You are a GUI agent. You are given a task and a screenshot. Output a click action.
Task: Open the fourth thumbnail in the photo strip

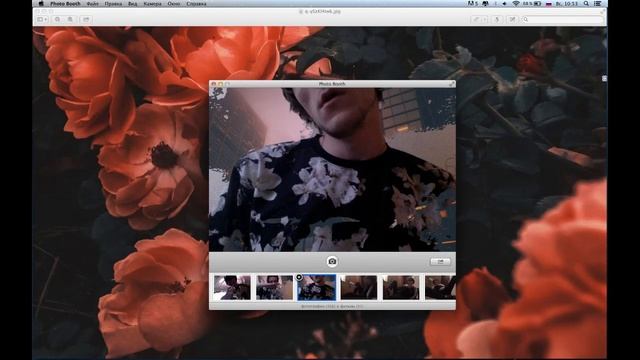pos(359,287)
